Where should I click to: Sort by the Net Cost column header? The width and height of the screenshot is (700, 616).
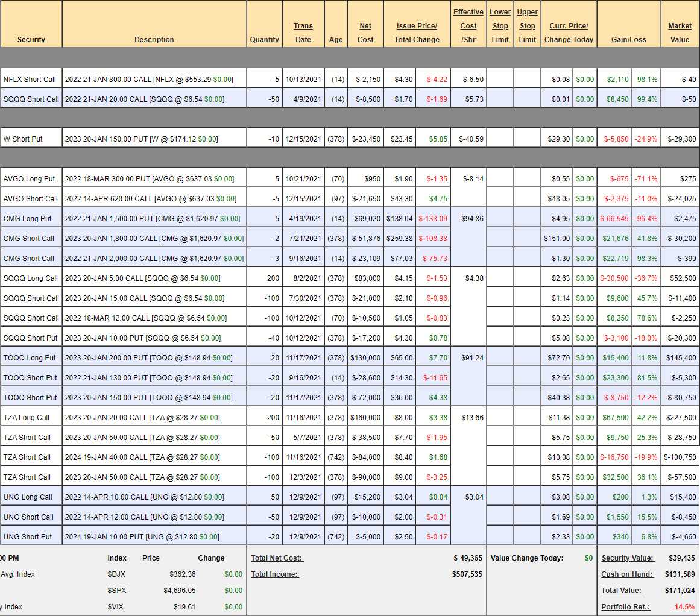tap(365, 33)
